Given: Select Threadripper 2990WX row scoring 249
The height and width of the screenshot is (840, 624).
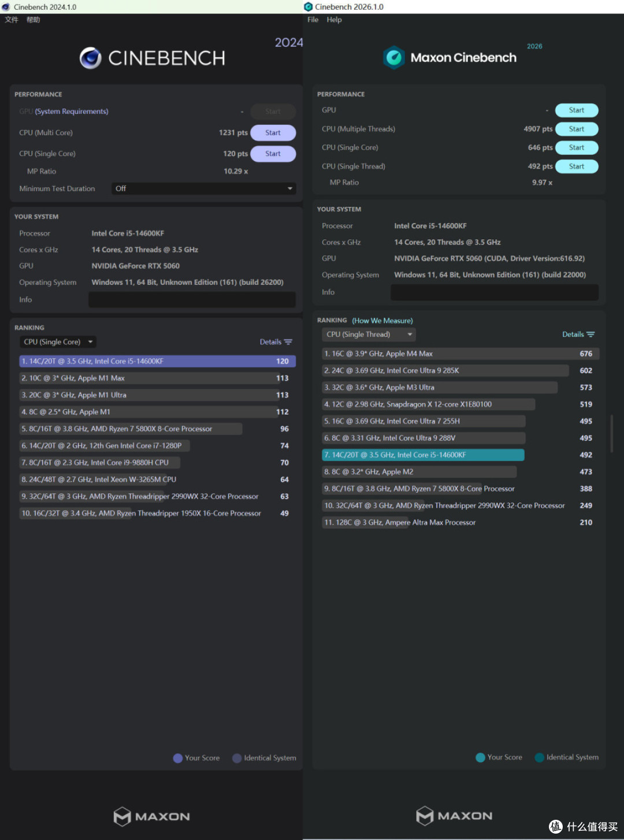Looking at the screenshot, I should (460, 506).
